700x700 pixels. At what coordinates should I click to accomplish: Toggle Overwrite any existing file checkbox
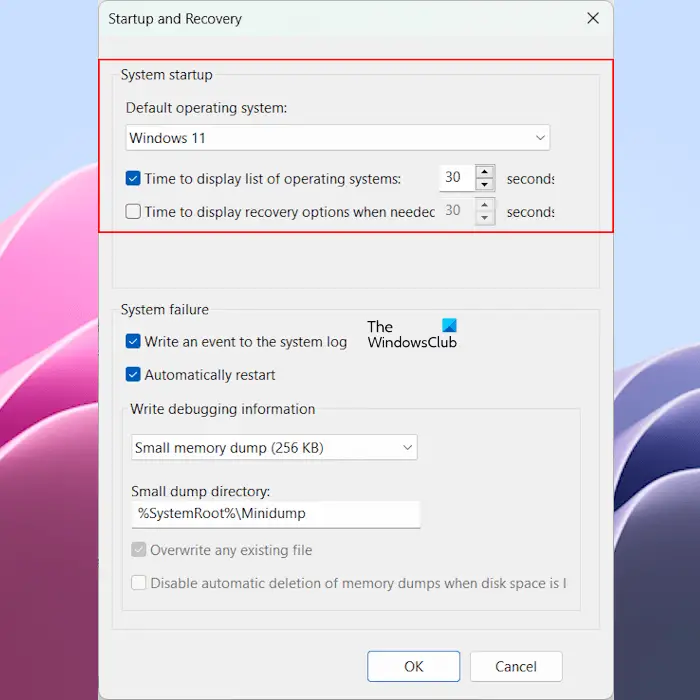click(138, 550)
